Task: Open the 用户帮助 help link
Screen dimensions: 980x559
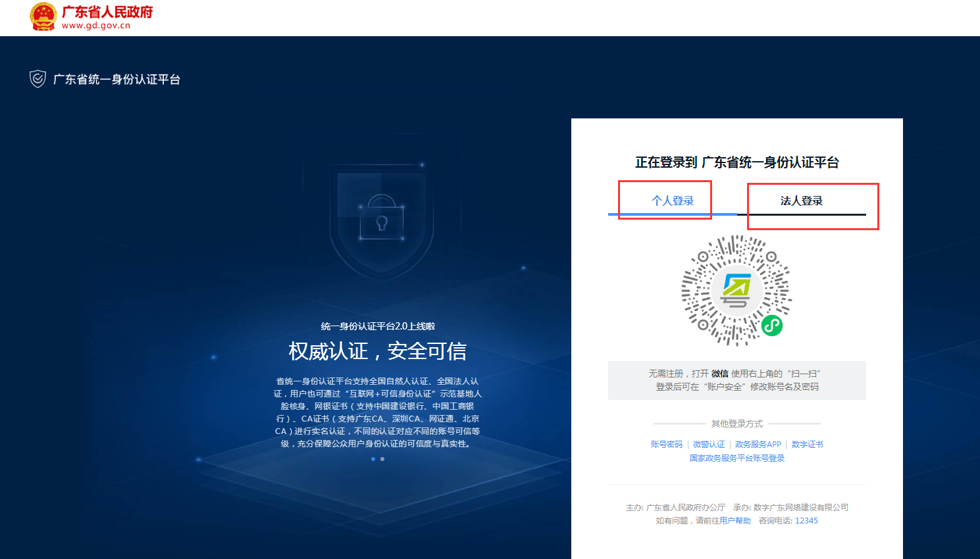Action: click(735, 521)
